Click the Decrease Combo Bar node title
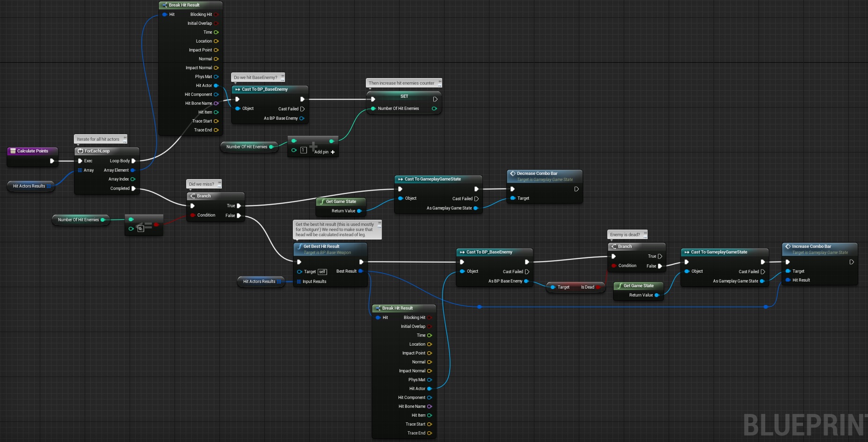 537,174
